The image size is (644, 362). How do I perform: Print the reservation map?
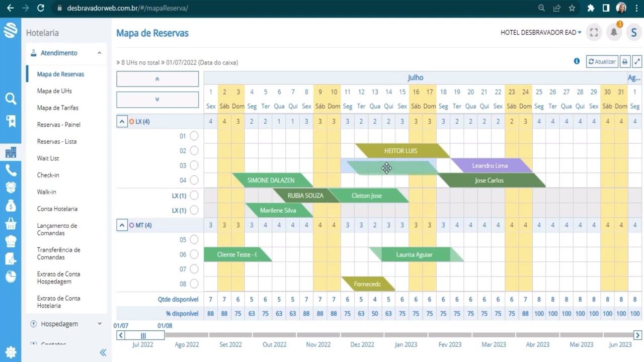(x=625, y=61)
